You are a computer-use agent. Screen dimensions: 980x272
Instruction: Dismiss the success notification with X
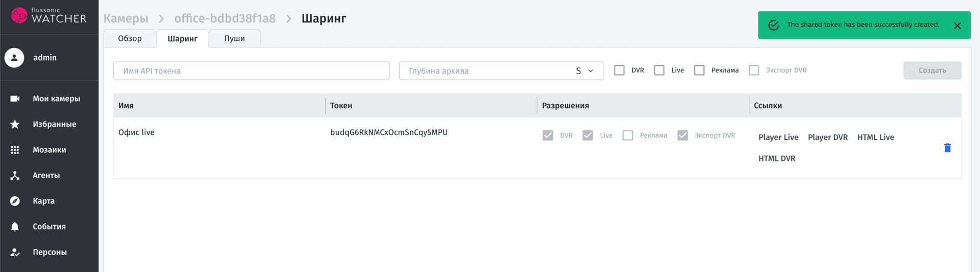point(958,26)
